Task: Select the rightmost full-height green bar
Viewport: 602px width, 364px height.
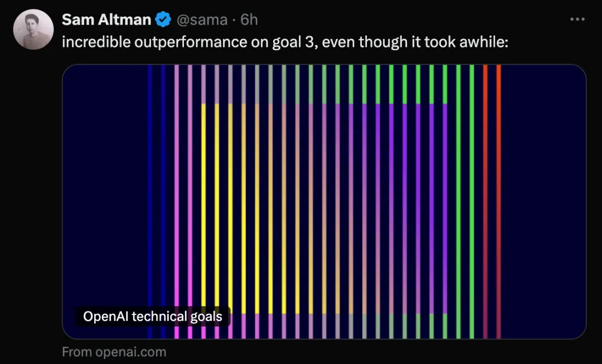Action: point(472,202)
